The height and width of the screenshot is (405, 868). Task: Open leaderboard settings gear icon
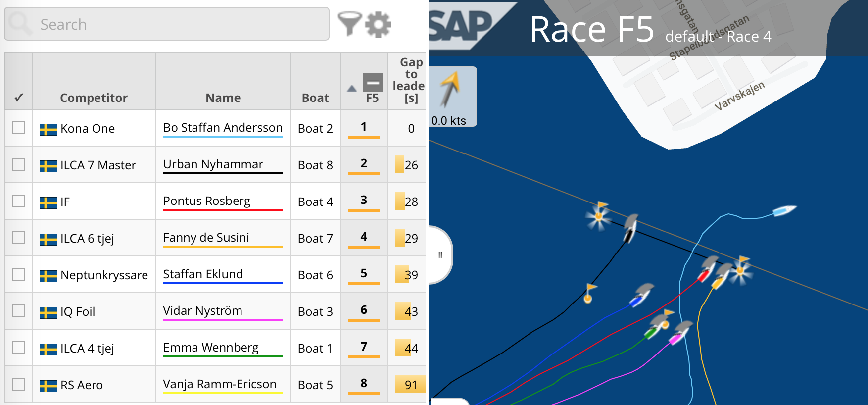(379, 24)
